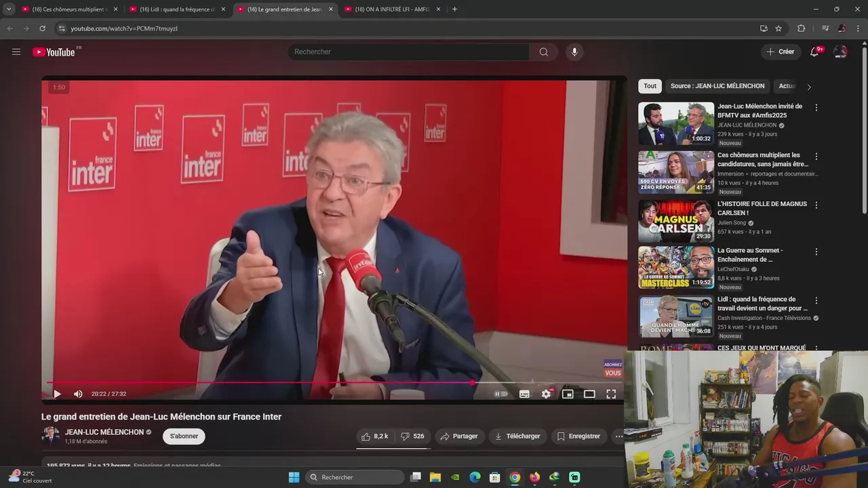This screenshot has height=488, width=868.
Task: Open options menu for BFMTV Amfis2025 video
Action: [x=816, y=108]
